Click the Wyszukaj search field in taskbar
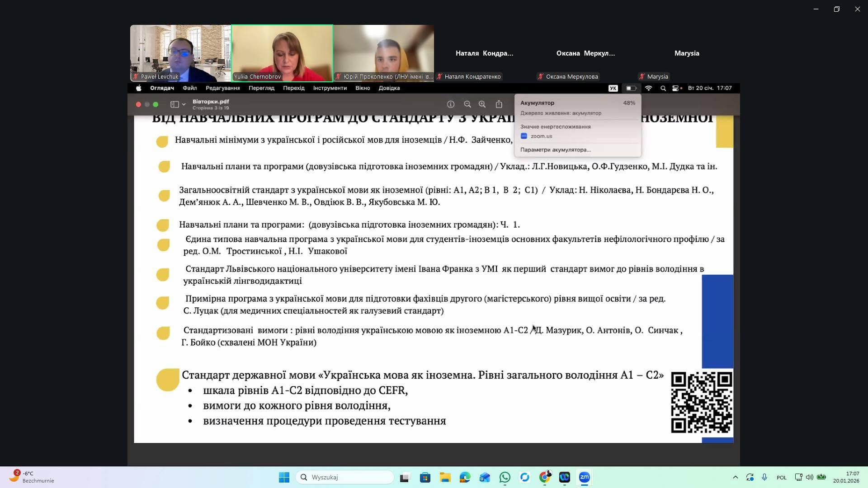Image resolution: width=868 pixels, height=488 pixels. coord(346,477)
